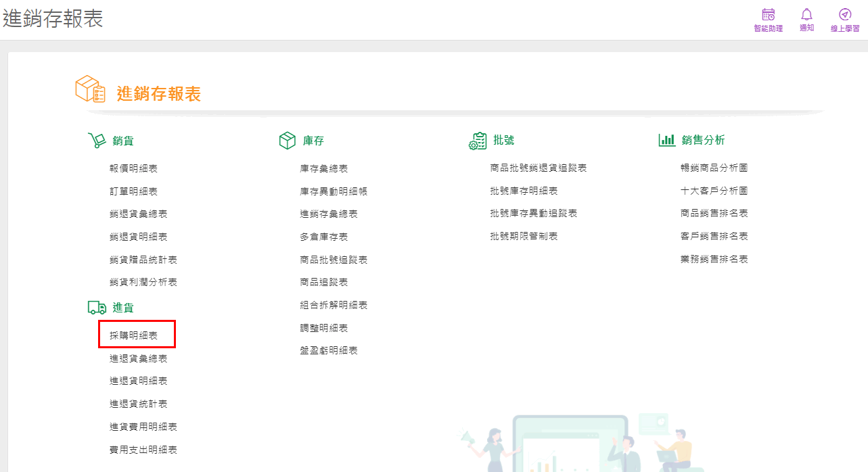
Task: Click the 銷貨 section heading text
Action: pos(123,141)
